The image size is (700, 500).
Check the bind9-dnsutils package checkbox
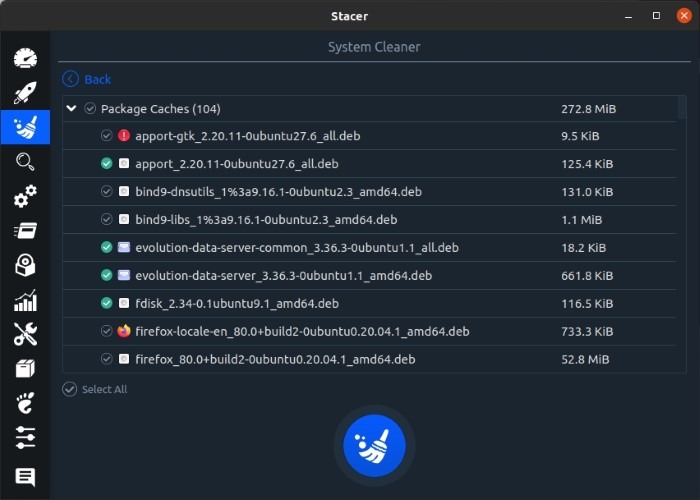[106, 192]
